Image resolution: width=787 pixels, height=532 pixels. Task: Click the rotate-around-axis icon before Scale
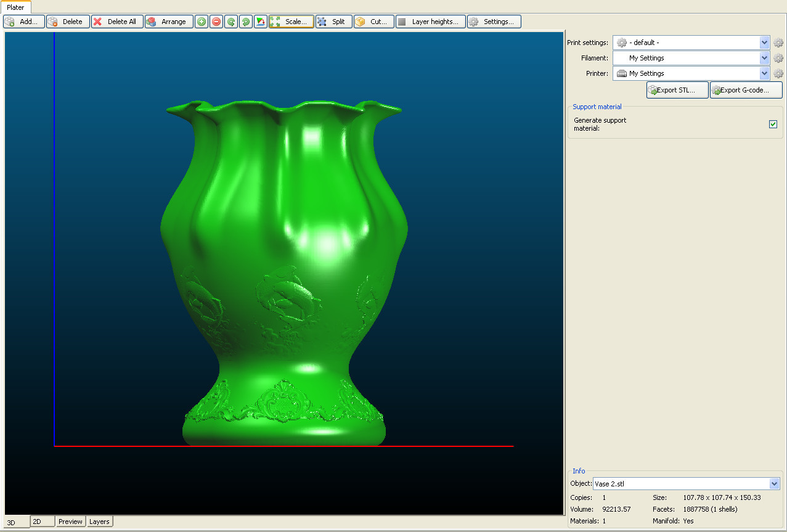click(x=261, y=22)
